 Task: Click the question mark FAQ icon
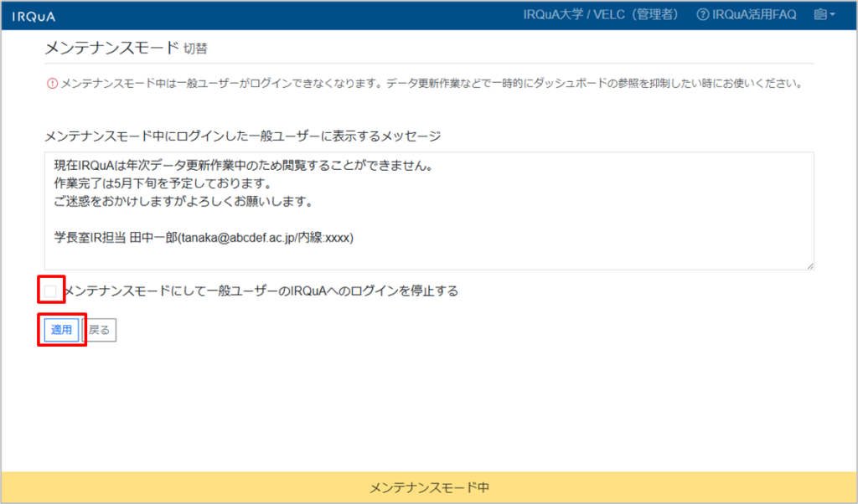[x=702, y=15]
